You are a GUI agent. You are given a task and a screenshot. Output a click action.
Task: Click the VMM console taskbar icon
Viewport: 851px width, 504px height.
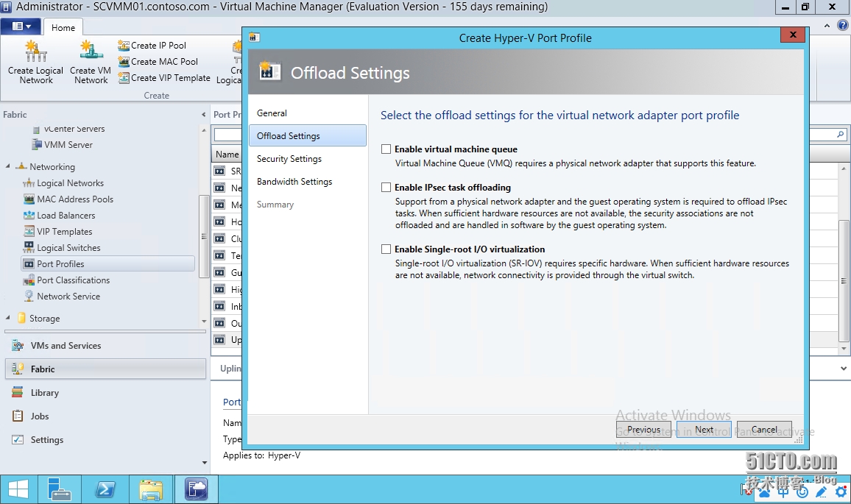196,489
